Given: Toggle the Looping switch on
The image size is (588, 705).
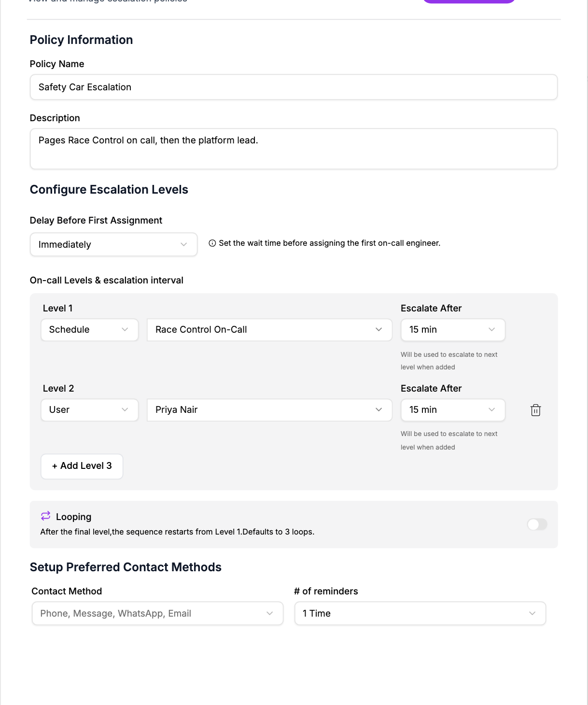Looking at the screenshot, I should click(x=537, y=524).
